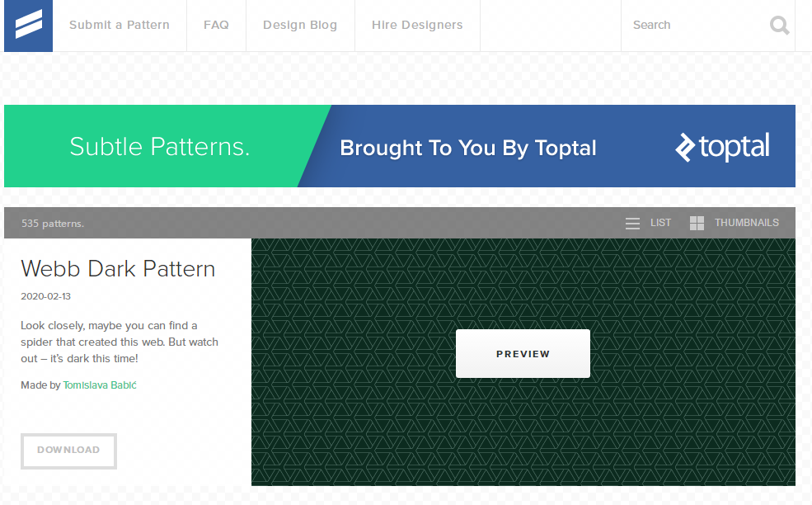Open the FAQ page
This screenshot has height=505, width=812.
(216, 25)
